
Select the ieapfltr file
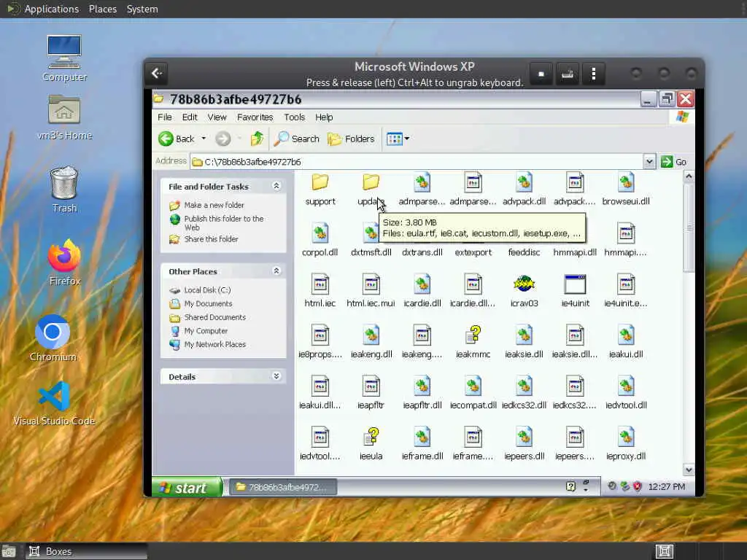(371, 393)
